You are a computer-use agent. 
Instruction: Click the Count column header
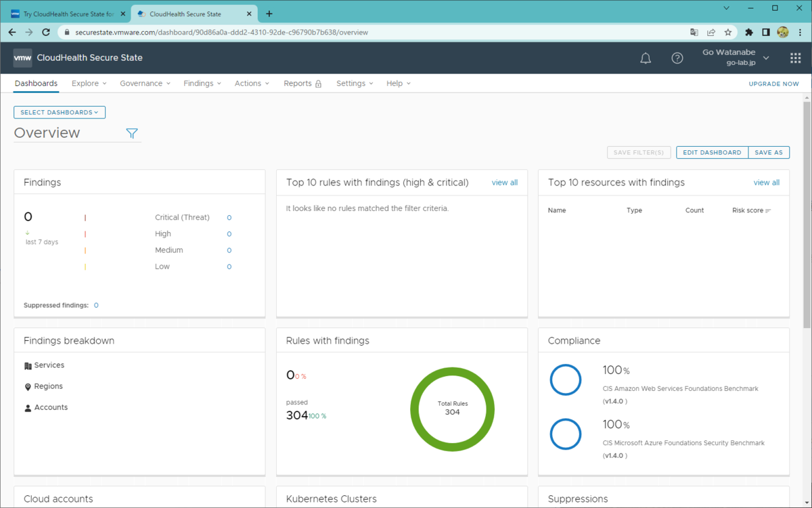coord(695,210)
